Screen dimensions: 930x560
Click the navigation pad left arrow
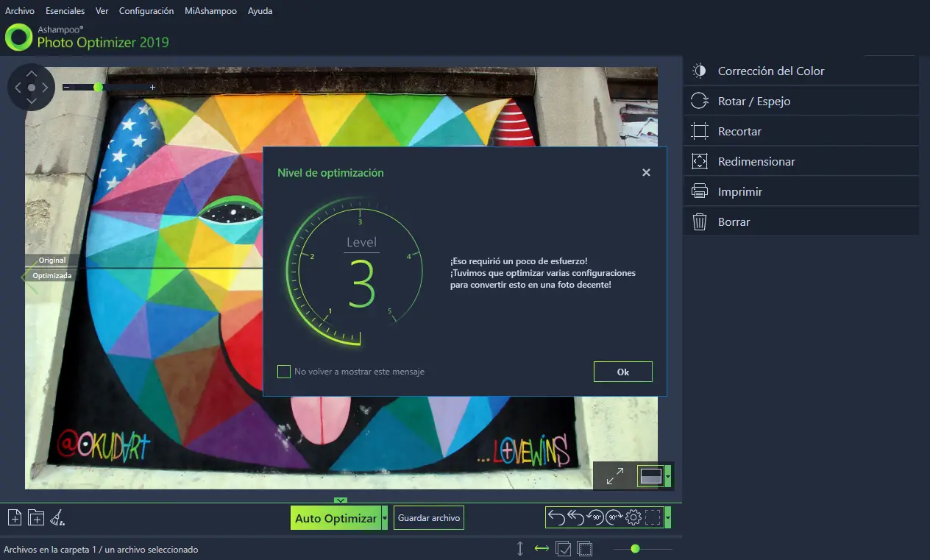click(x=18, y=88)
